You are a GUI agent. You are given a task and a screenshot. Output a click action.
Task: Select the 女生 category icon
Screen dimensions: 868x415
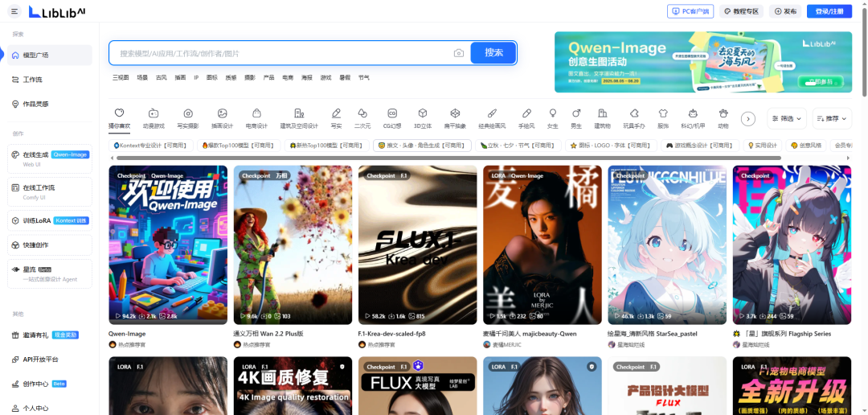tap(552, 113)
